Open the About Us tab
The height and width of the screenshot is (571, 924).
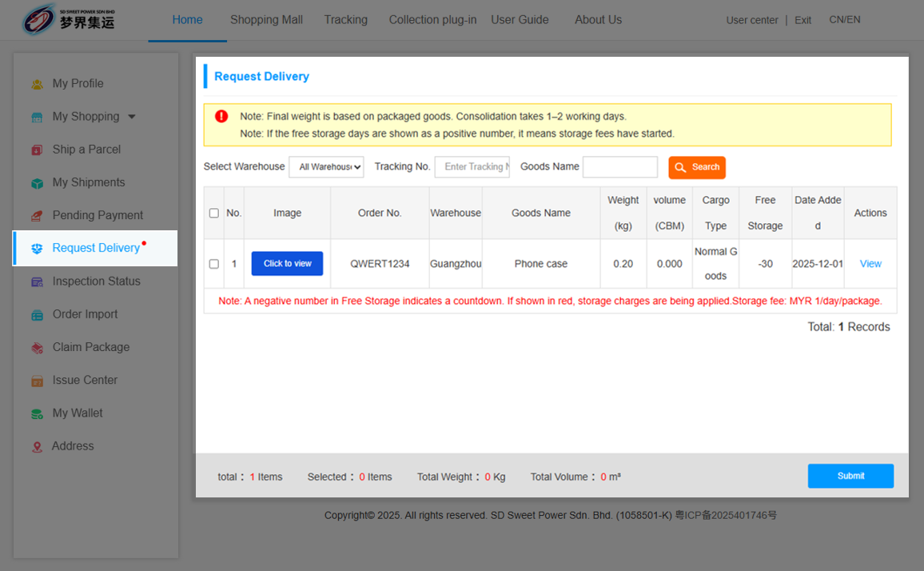pos(598,20)
